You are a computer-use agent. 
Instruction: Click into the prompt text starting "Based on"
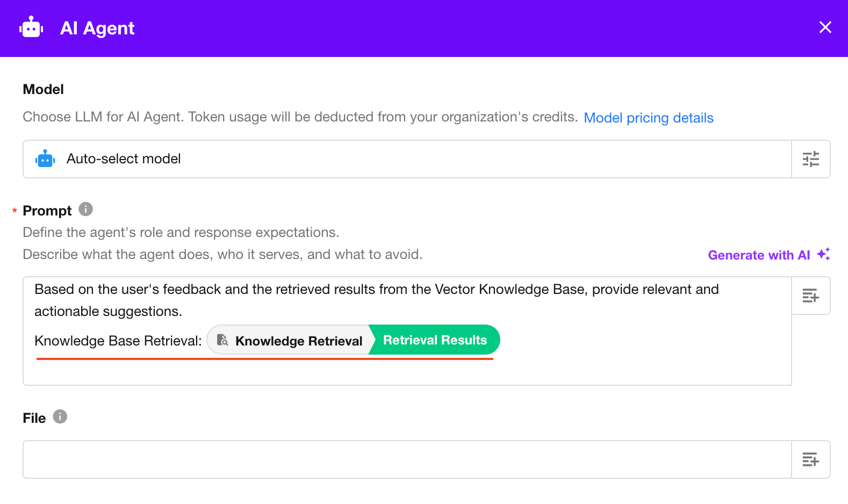click(x=376, y=290)
